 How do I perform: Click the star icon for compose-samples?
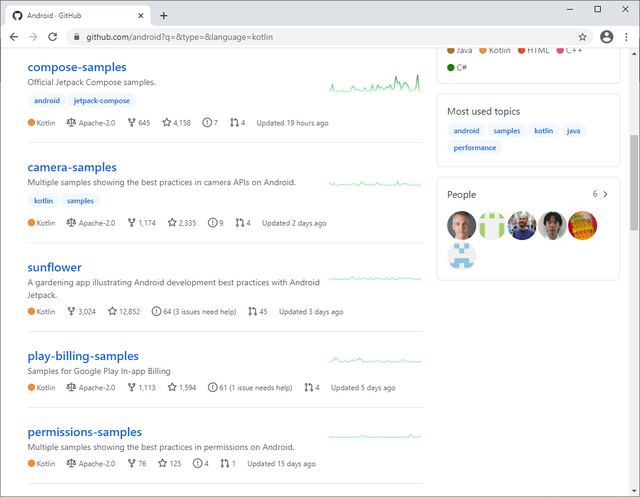point(167,122)
